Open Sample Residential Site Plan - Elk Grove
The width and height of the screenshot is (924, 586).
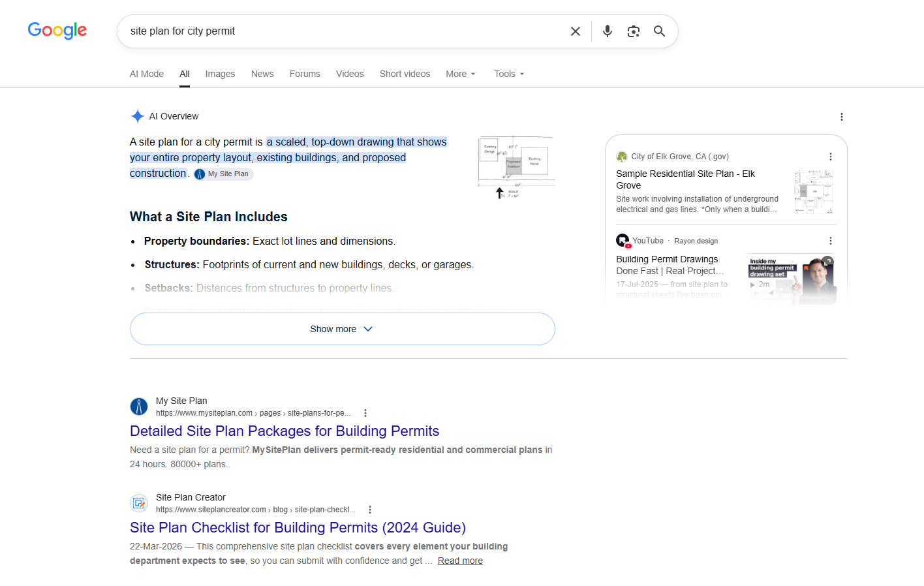(685, 179)
